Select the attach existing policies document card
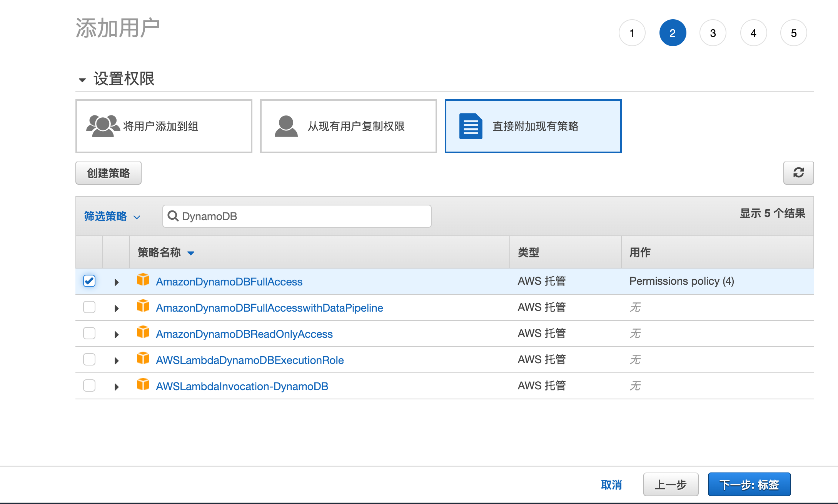This screenshot has width=838, height=504. click(533, 126)
